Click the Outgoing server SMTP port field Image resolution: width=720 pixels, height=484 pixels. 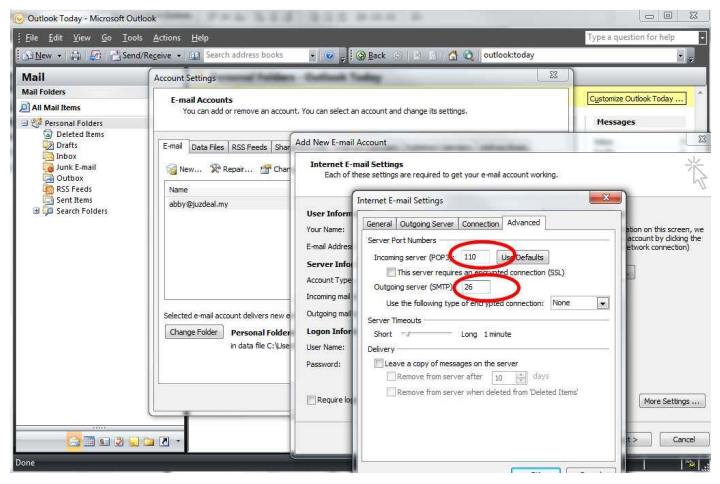click(476, 287)
